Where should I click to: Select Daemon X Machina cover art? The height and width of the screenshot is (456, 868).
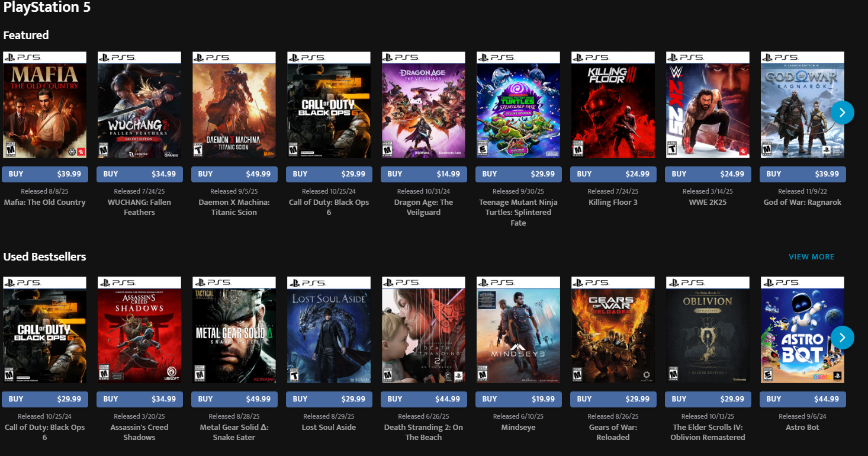tap(234, 105)
